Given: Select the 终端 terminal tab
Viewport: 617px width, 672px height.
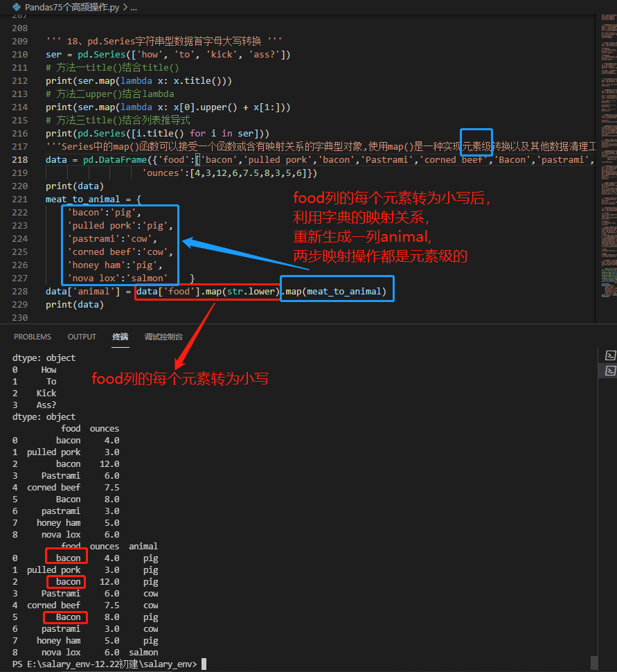Looking at the screenshot, I should 120,337.
